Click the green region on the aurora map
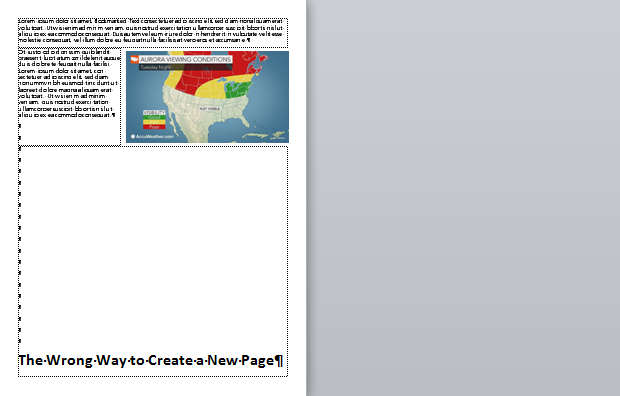This screenshot has width=620, height=396. (237, 89)
